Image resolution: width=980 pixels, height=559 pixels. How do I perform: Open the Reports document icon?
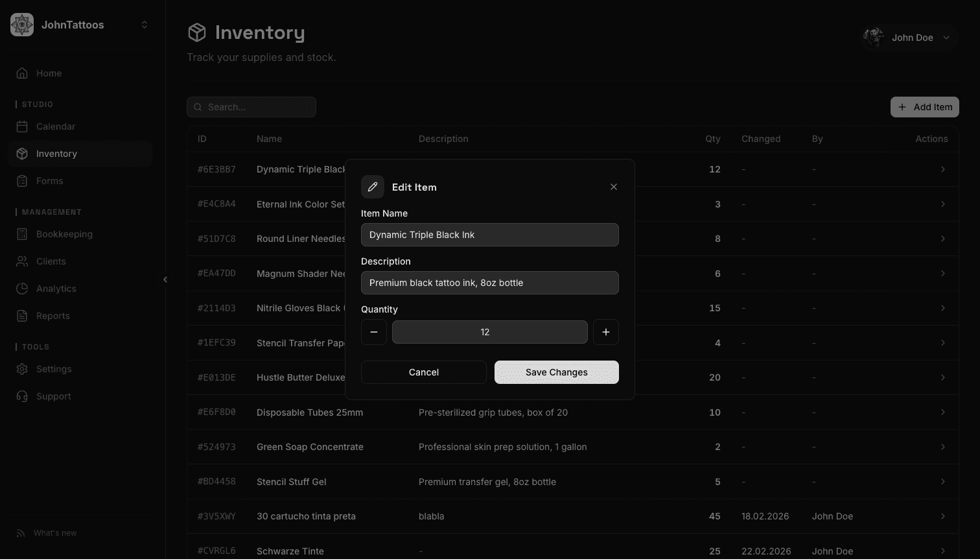(x=23, y=315)
